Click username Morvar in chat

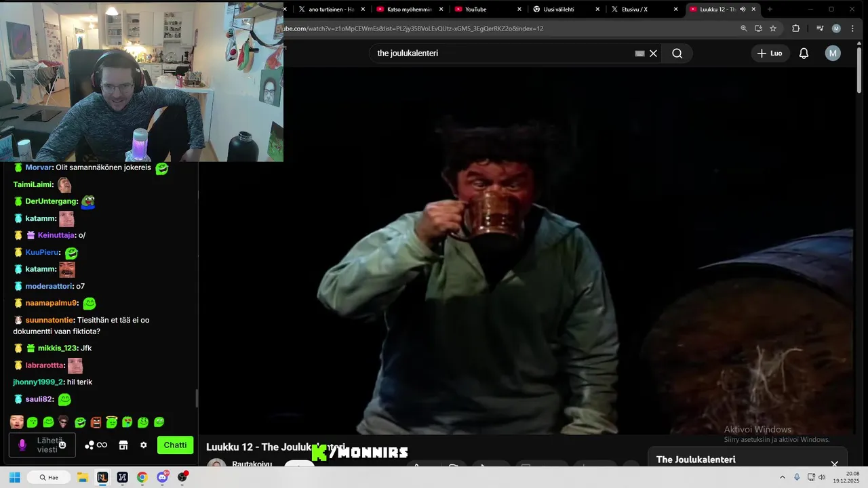click(39, 167)
